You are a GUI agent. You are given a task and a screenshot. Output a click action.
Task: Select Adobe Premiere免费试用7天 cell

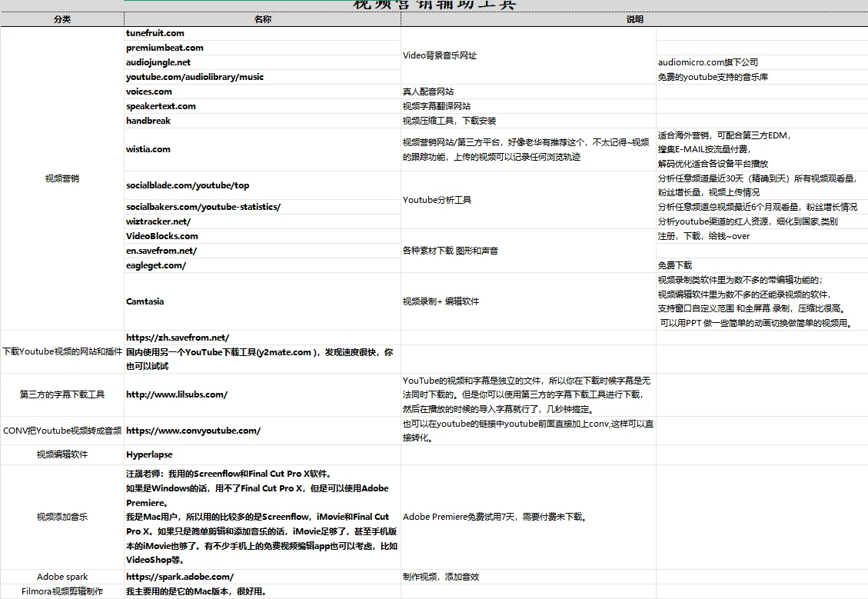pyautogui.click(x=528, y=517)
